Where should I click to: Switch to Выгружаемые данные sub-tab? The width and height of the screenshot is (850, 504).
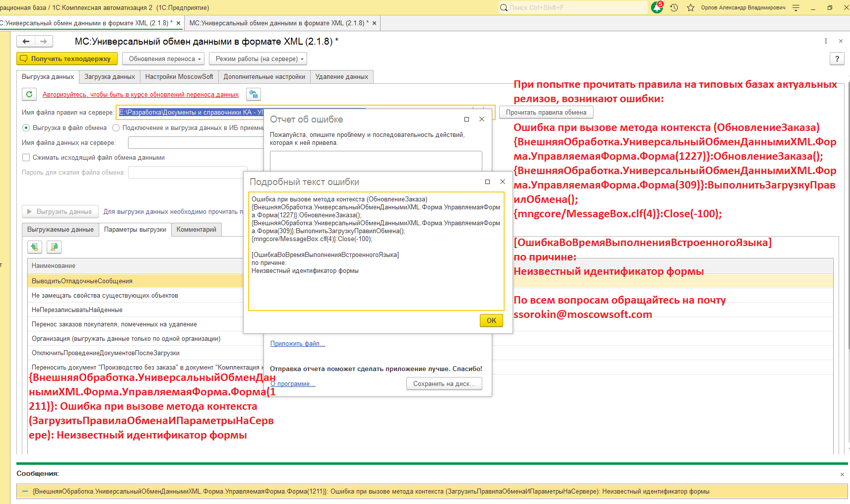click(61, 230)
